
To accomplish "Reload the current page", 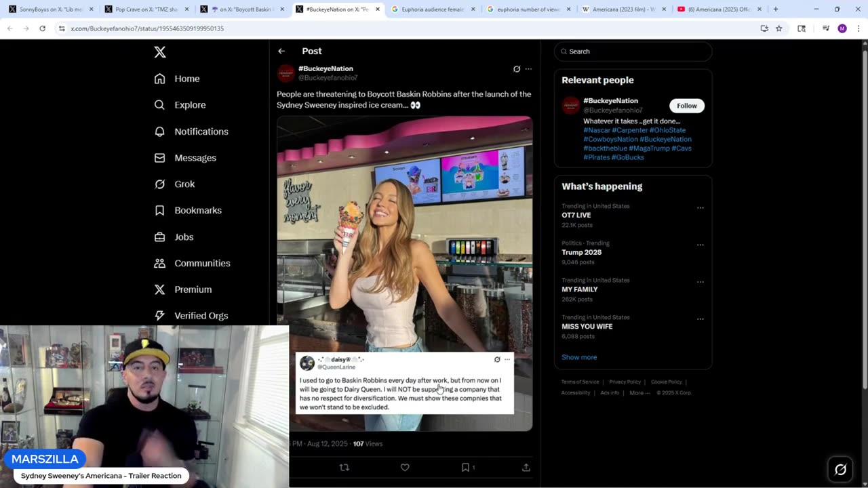I will click(42, 28).
